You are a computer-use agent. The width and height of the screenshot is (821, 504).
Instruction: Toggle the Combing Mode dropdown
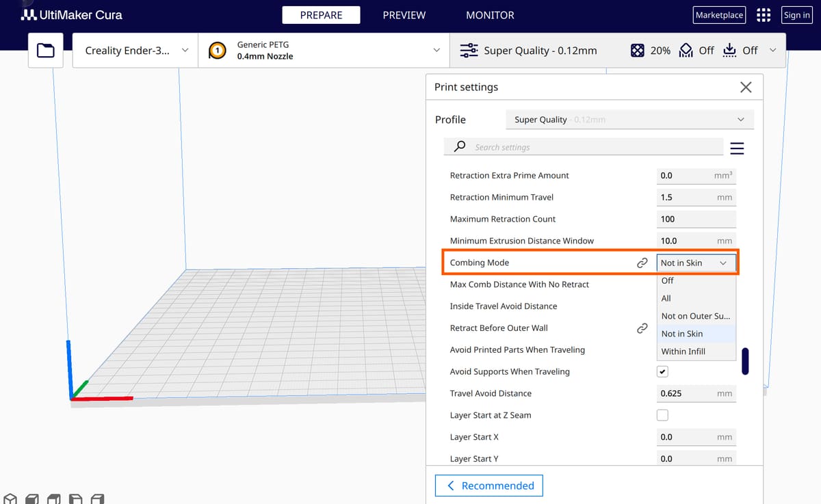[x=696, y=263]
